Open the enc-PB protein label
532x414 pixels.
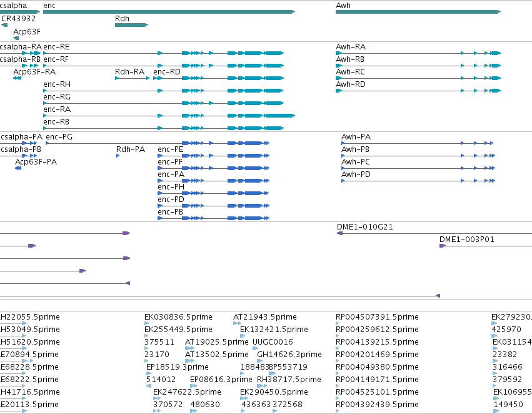[170, 212]
